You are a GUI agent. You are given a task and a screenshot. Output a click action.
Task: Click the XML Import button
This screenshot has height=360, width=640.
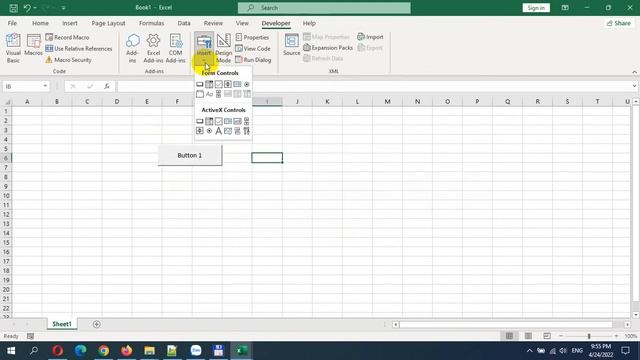coord(370,37)
